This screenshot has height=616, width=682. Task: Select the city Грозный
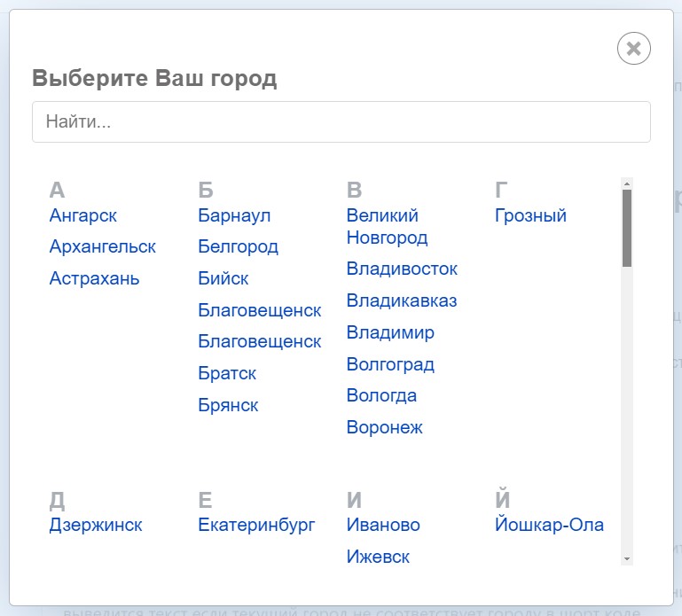pyautogui.click(x=530, y=215)
